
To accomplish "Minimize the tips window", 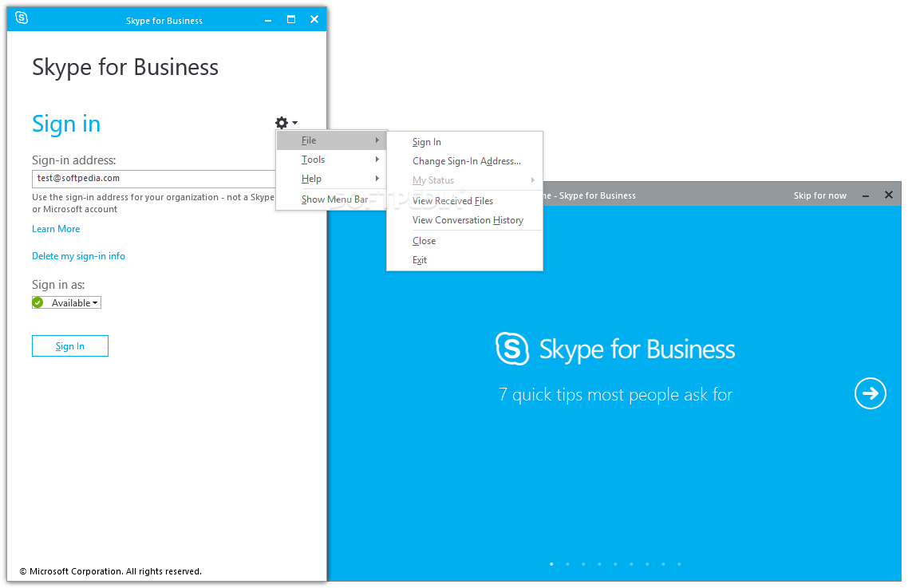I will (x=866, y=195).
